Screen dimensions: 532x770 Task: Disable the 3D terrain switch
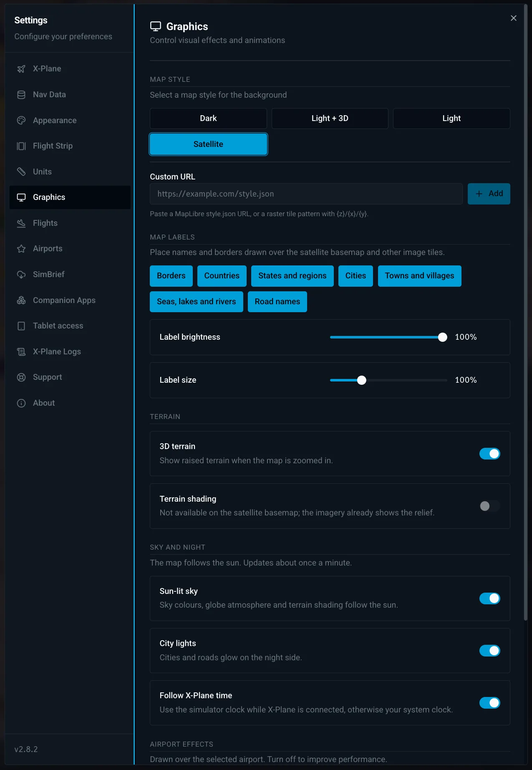(489, 454)
